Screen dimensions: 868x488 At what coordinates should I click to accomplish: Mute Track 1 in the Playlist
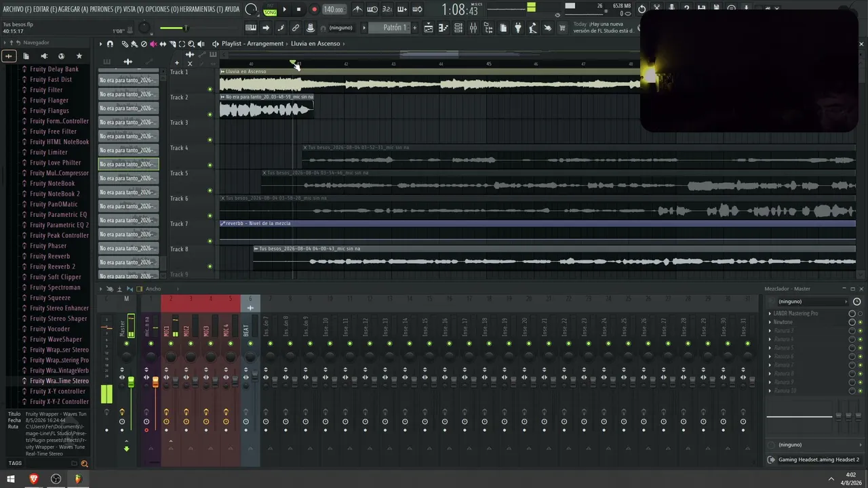210,89
